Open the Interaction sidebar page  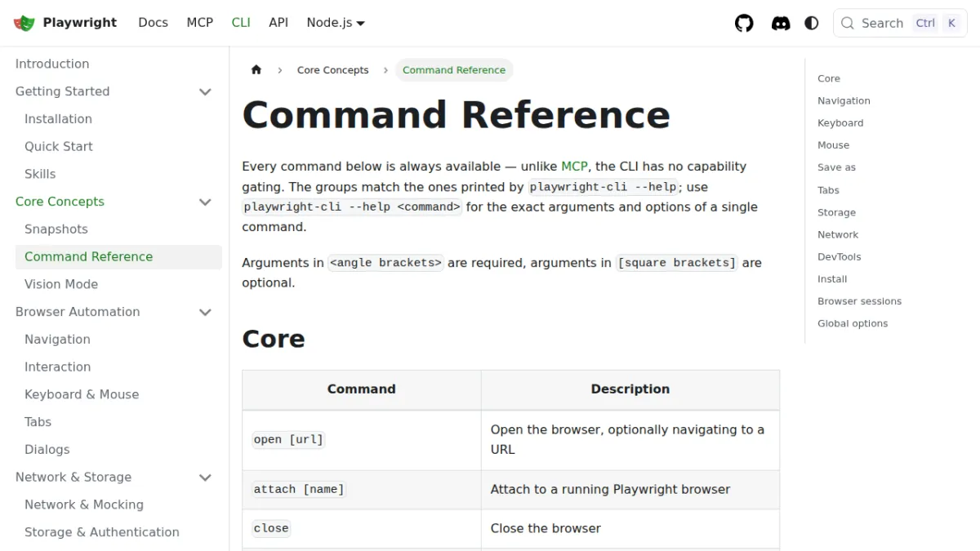coord(57,367)
